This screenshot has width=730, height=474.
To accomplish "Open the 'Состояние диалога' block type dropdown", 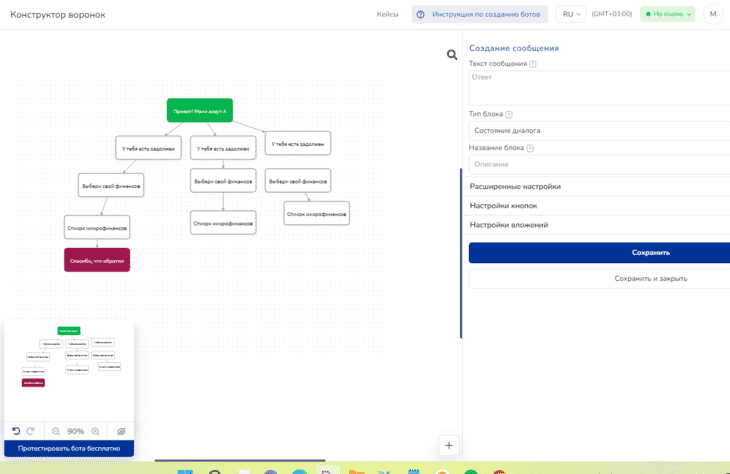I will point(600,131).
